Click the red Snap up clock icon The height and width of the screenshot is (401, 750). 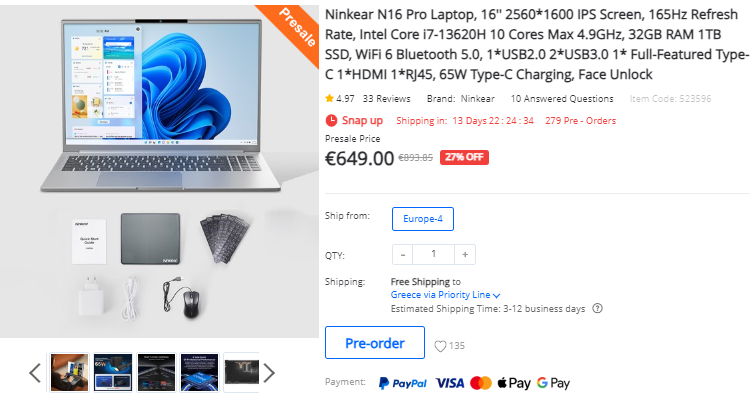point(331,120)
